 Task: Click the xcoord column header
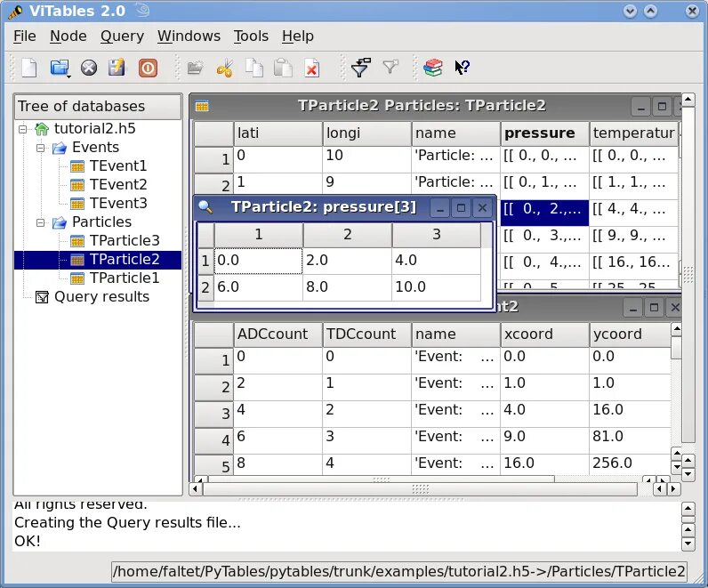coord(544,334)
